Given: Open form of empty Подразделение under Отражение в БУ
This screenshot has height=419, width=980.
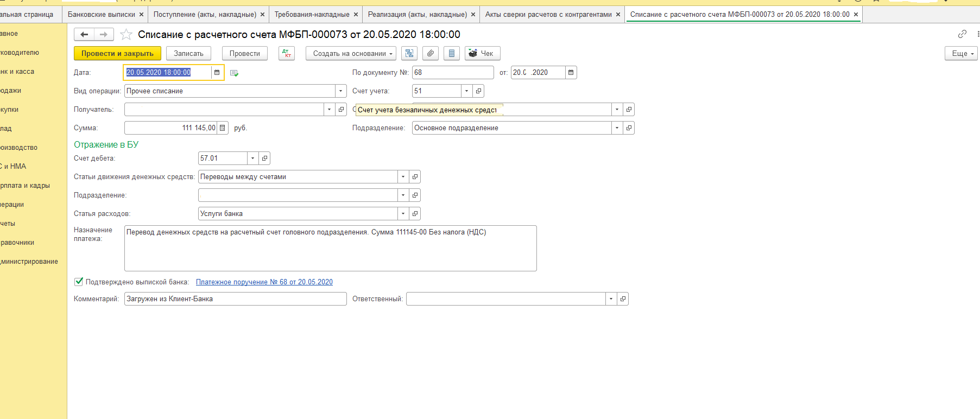Looking at the screenshot, I should (x=415, y=195).
